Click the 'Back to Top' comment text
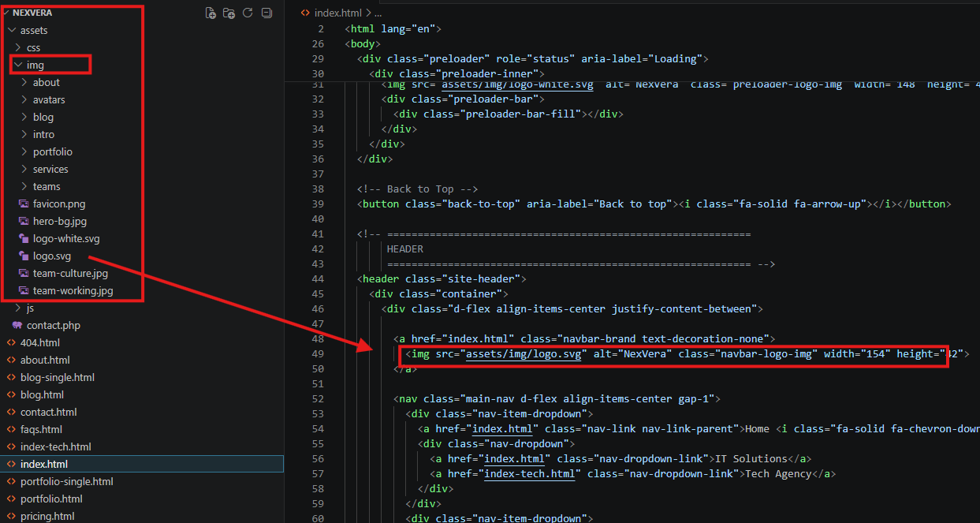 (x=417, y=189)
